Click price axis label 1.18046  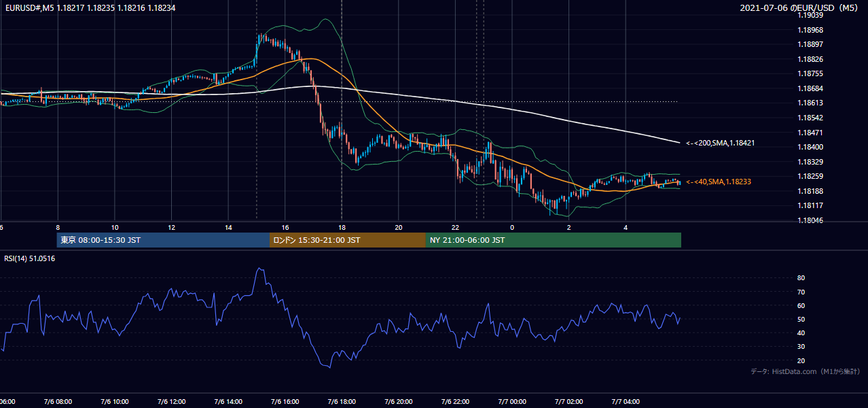coord(811,220)
